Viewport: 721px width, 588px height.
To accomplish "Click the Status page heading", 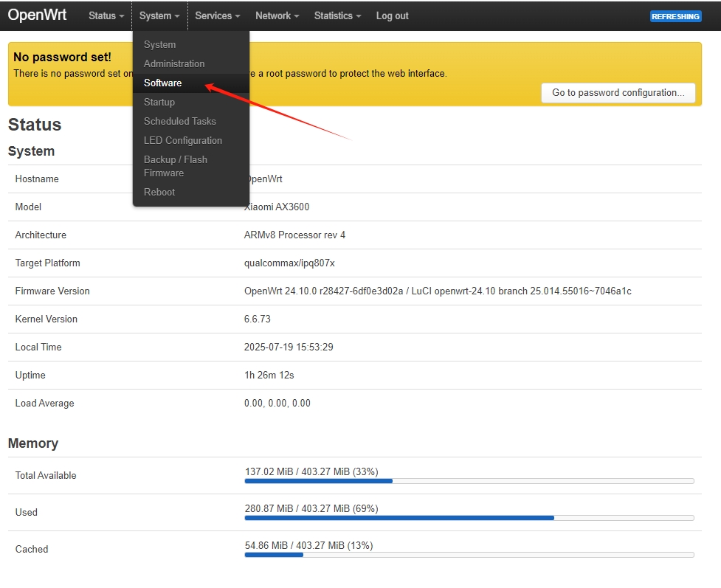I will click(35, 125).
